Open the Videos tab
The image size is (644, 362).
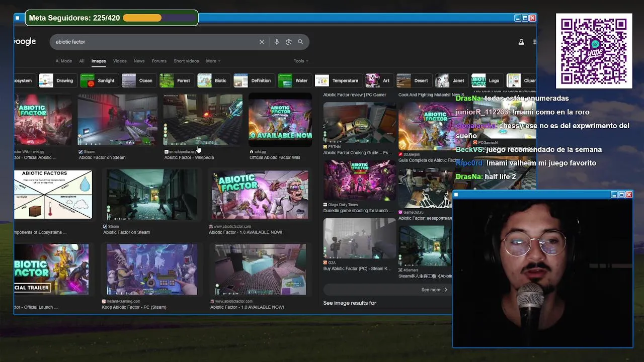pos(120,61)
